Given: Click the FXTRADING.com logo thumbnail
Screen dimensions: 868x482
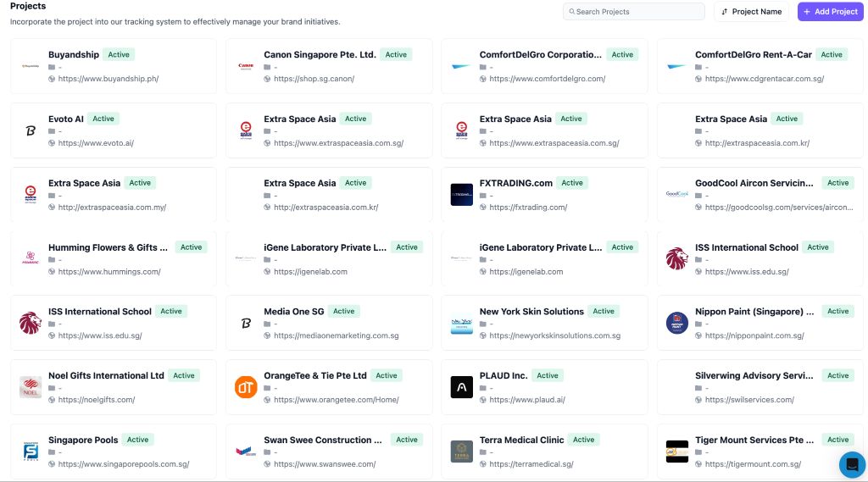Looking at the screenshot, I should tap(462, 195).
